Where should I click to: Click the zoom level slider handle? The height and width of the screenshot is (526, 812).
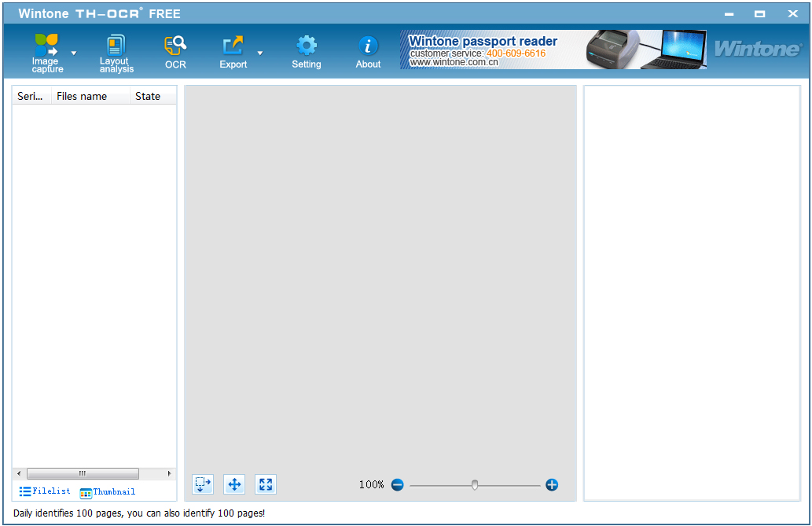tap(474, 485)
